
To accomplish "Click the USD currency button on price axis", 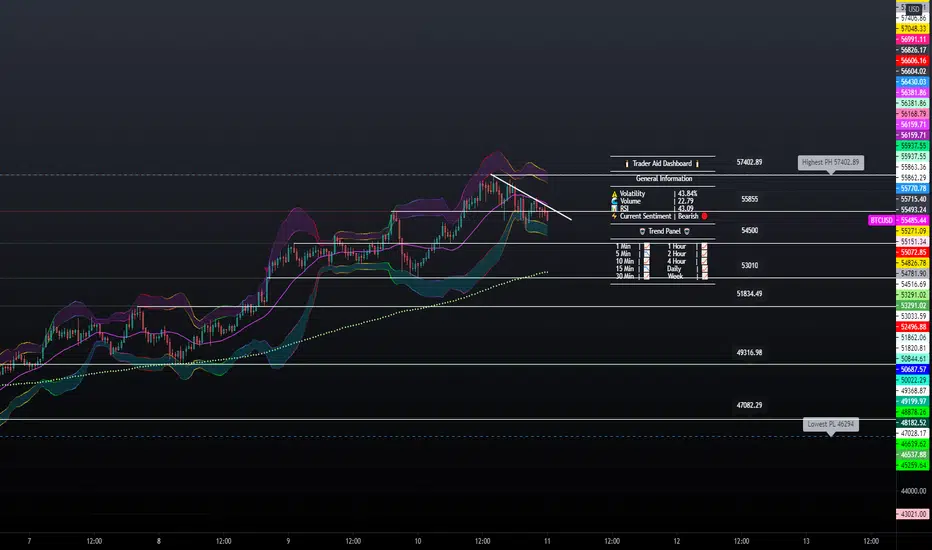I will click(x=914, y=9).
